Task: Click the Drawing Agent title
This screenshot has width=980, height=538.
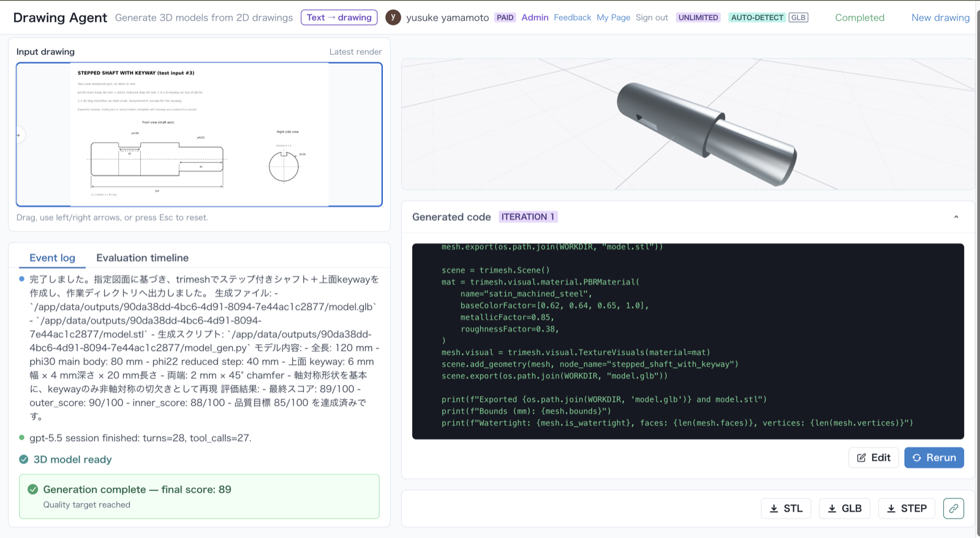Action: coord(60,17)
